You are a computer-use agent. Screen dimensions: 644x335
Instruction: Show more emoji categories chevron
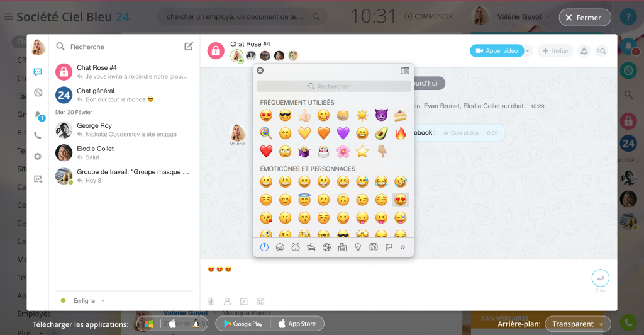(402, 247)
